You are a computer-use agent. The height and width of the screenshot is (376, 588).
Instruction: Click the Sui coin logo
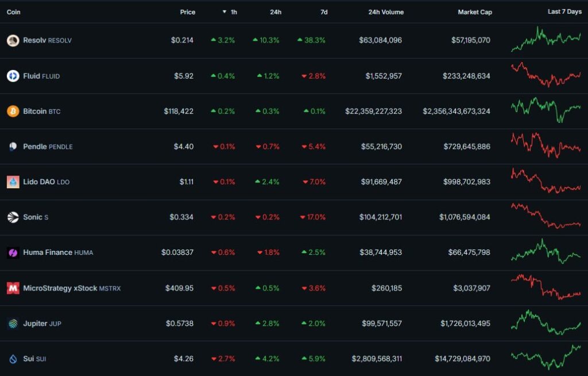coord(12,358)
